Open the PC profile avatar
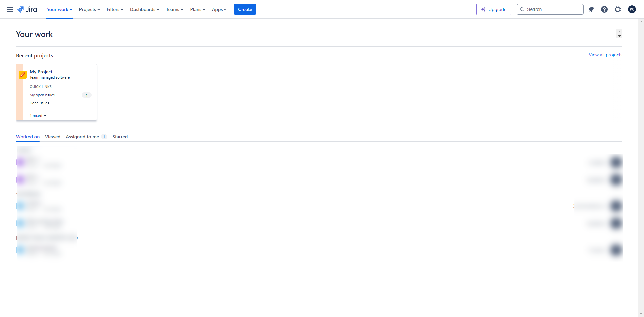This screenshot has width=644, height=317. click(632, 9)
